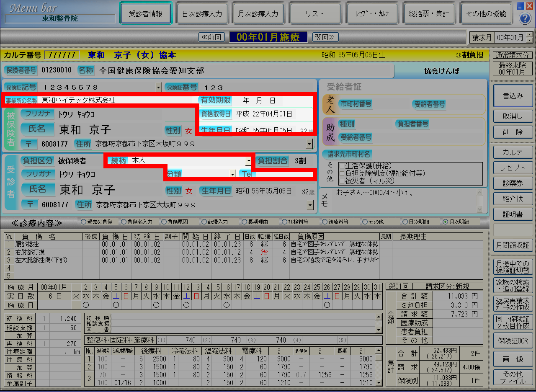Go to previous month with ≪前回 button
Image resolution: width=536 pixels, height=392 pixels.
[x=212, y=37]
